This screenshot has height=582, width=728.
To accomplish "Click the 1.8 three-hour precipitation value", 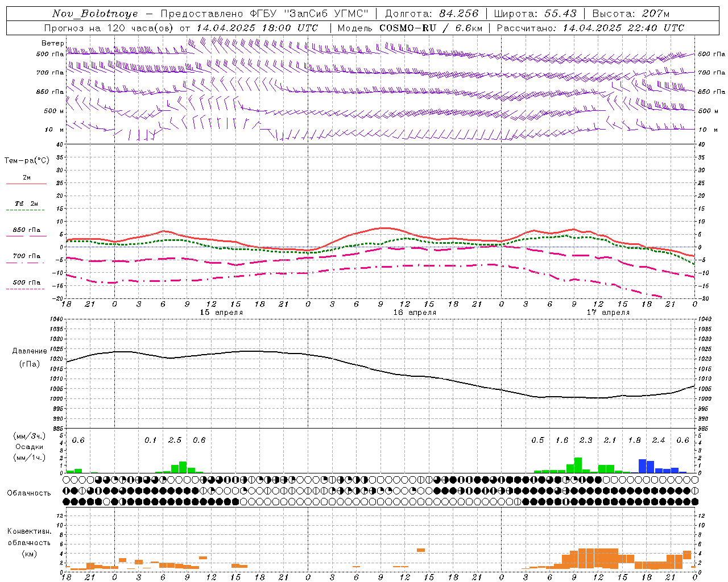I will click(634, 440).
